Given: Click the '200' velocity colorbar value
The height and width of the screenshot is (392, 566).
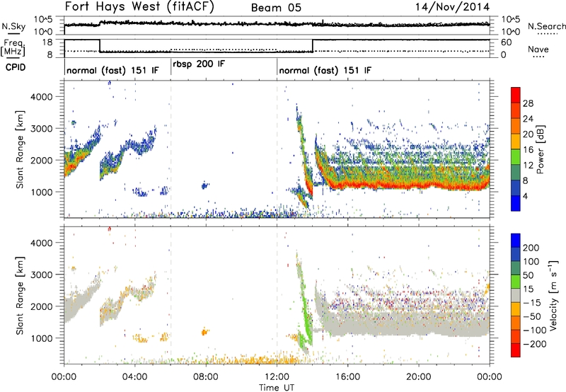Looking at the screenshot, I should 531,248.
